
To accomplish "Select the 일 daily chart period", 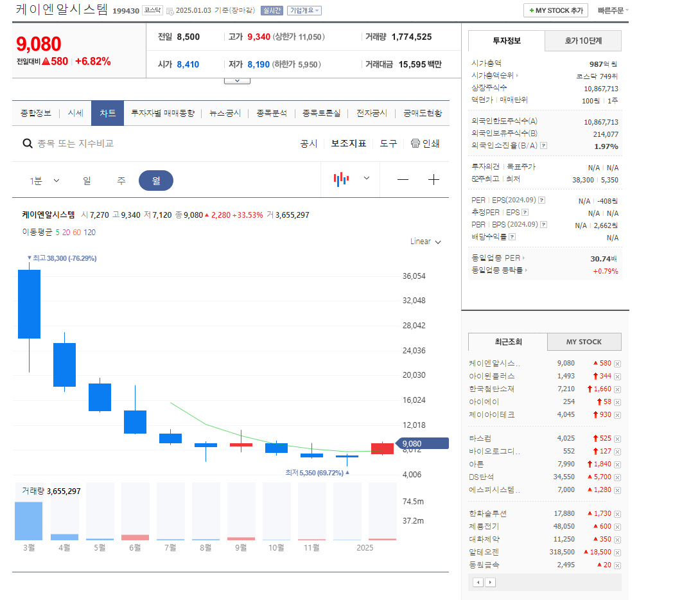I will tap(87, 181).
